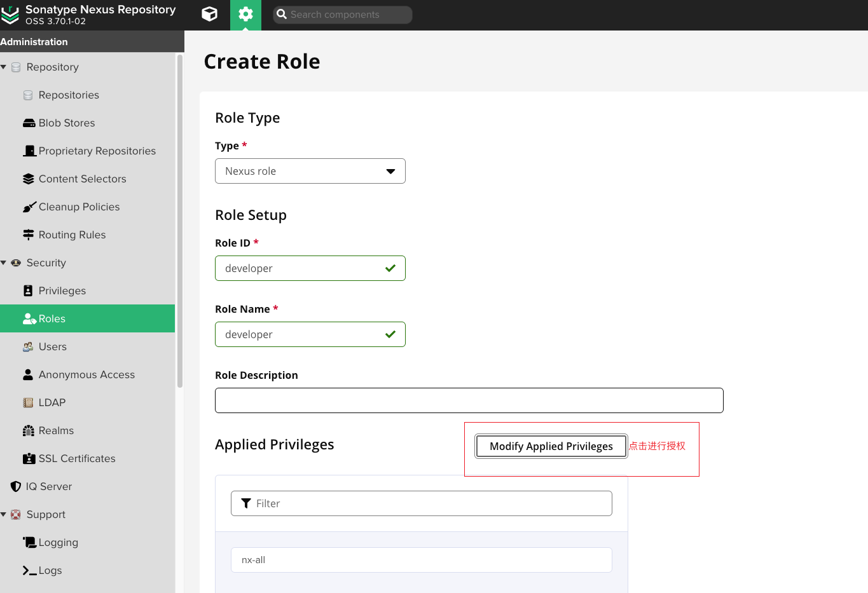Click the Realms icon in sidebar
This screenshot has height=593, width=868.
click(x=29, y=430)
